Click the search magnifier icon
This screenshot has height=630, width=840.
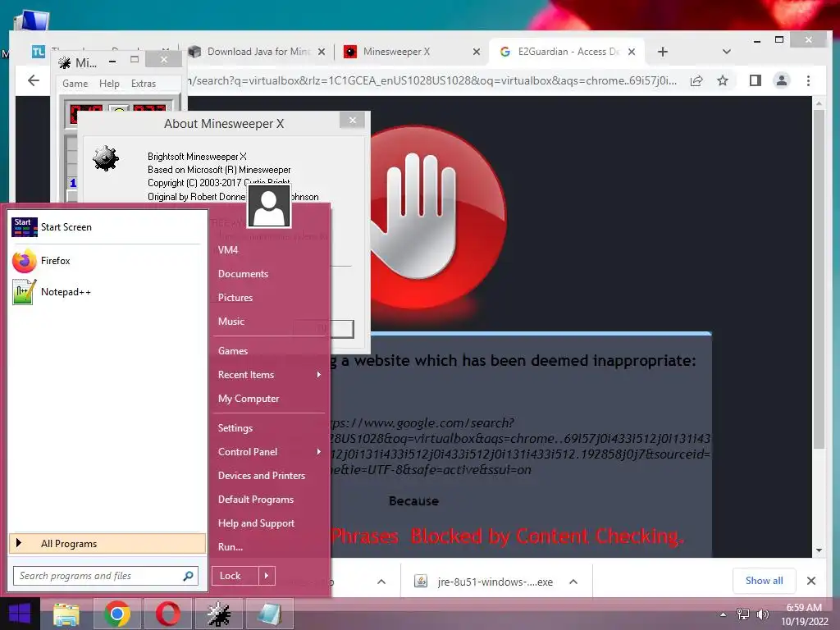188,576
